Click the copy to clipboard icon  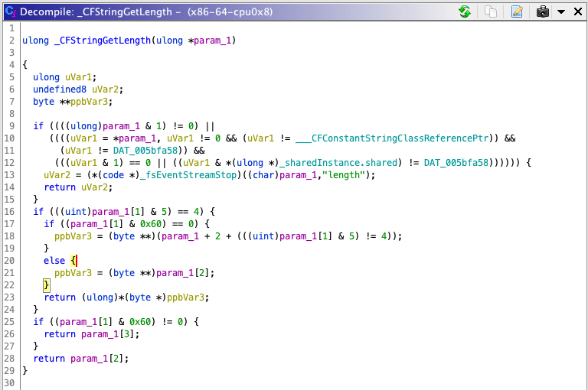492,11
